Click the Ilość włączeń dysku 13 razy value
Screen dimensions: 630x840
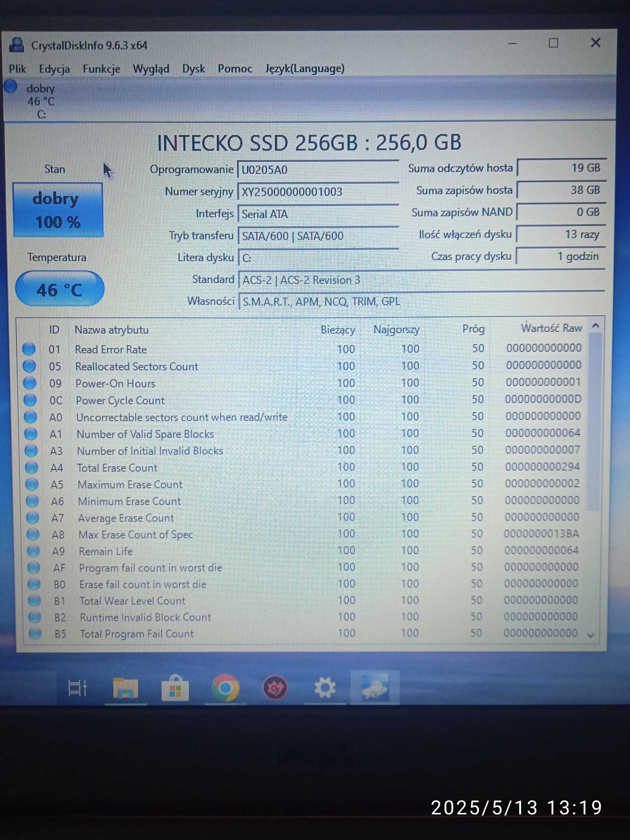[561, 234]
